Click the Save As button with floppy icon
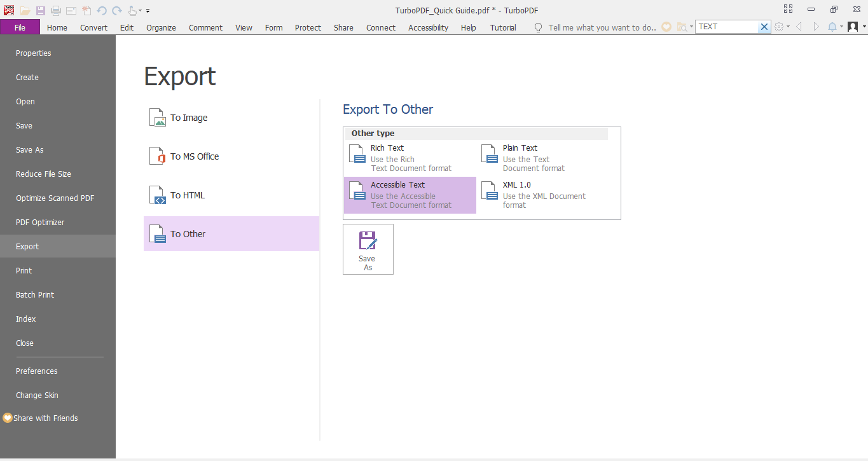868x461 pixels. 368,249
